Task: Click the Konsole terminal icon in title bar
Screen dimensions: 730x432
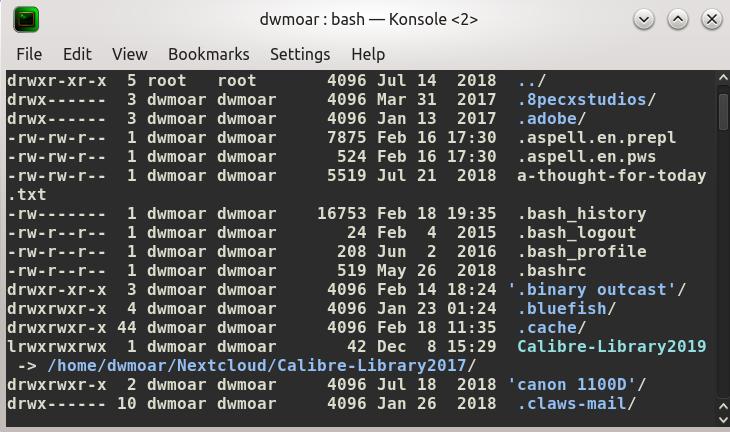Action: [26, 20]
